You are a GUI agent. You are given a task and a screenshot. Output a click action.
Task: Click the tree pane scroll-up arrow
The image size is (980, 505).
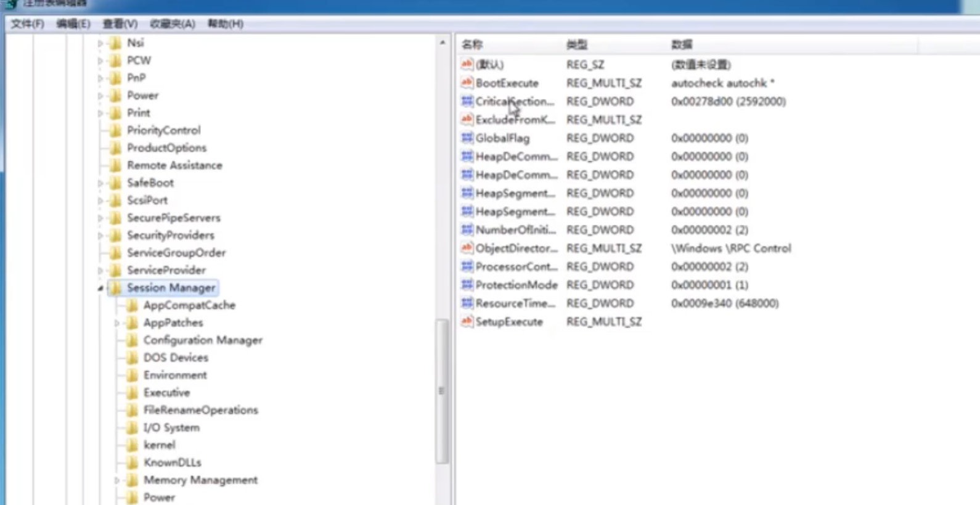click(x=442, y=43)
